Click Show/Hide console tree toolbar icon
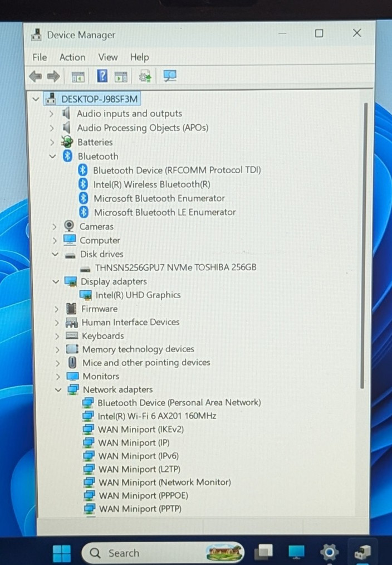Viewport: 392px width, 565px height. (x=78, y=77)
